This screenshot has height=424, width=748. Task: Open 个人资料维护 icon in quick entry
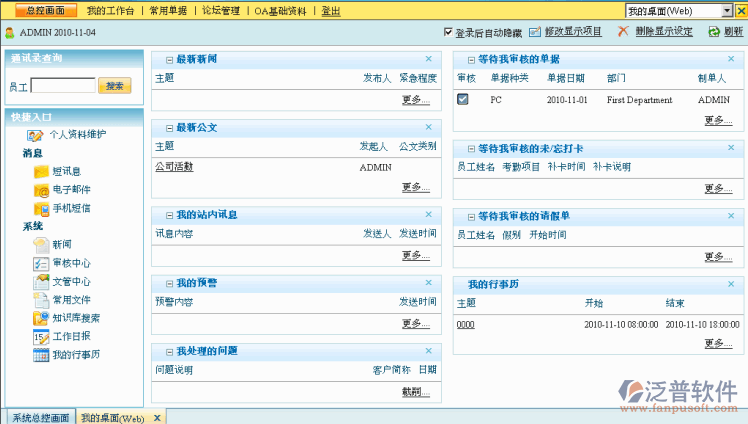35,135
